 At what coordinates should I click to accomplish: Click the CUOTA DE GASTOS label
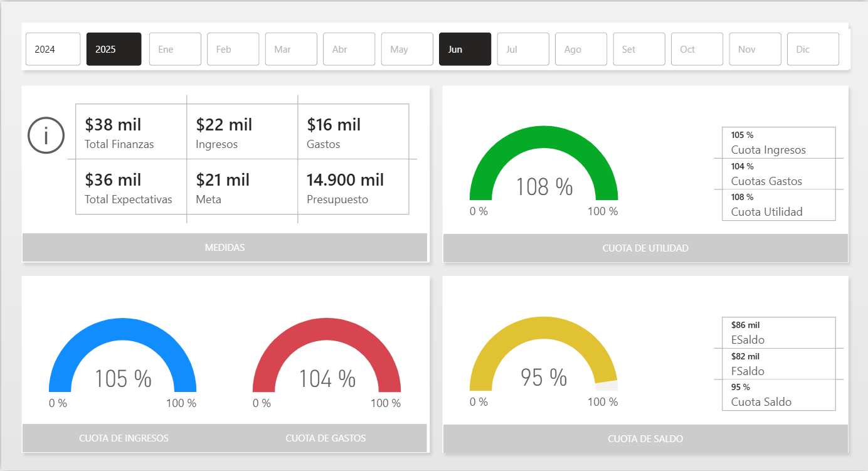coord(325,438)
